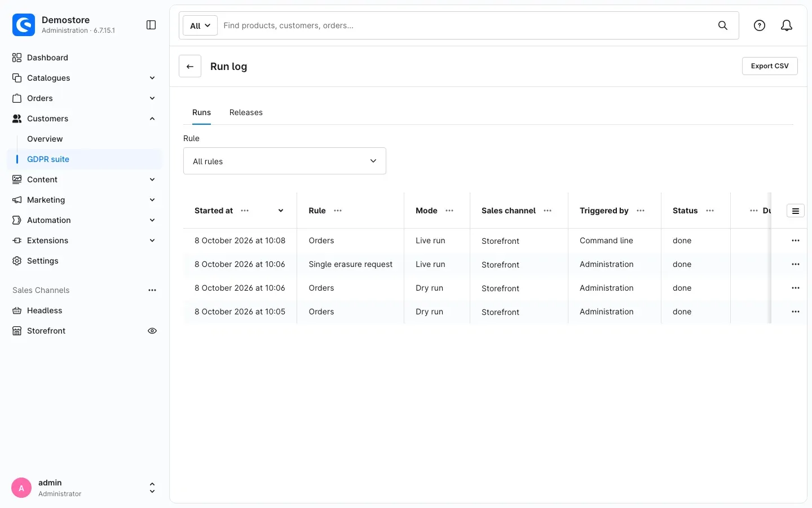Expand the Extensions menu
Image resolution: width=812 pixels, height=508 pixels.
pyautogui.click(x=152, y=240)
